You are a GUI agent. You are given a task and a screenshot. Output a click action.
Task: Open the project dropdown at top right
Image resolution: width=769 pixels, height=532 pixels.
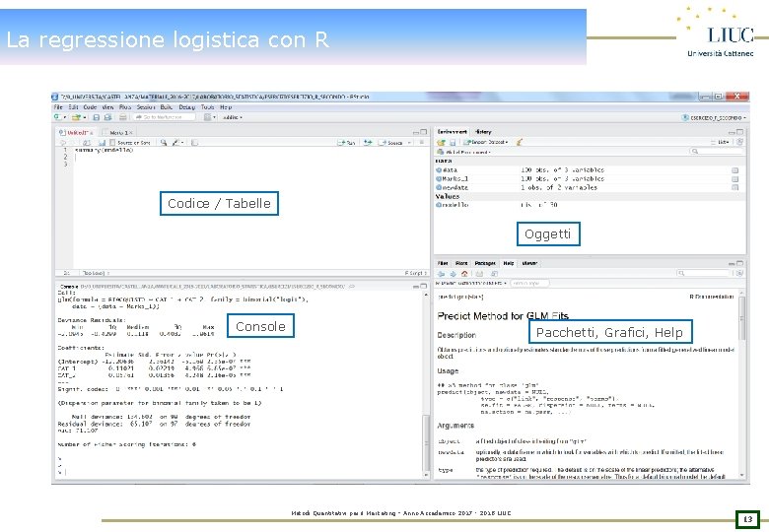click(x=714, y=117)
